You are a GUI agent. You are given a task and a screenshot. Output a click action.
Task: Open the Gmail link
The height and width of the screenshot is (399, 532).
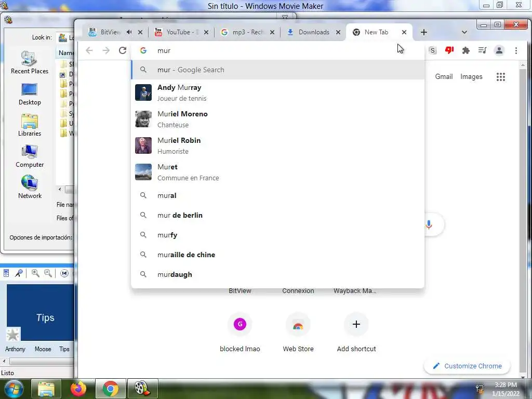point(444,77)
